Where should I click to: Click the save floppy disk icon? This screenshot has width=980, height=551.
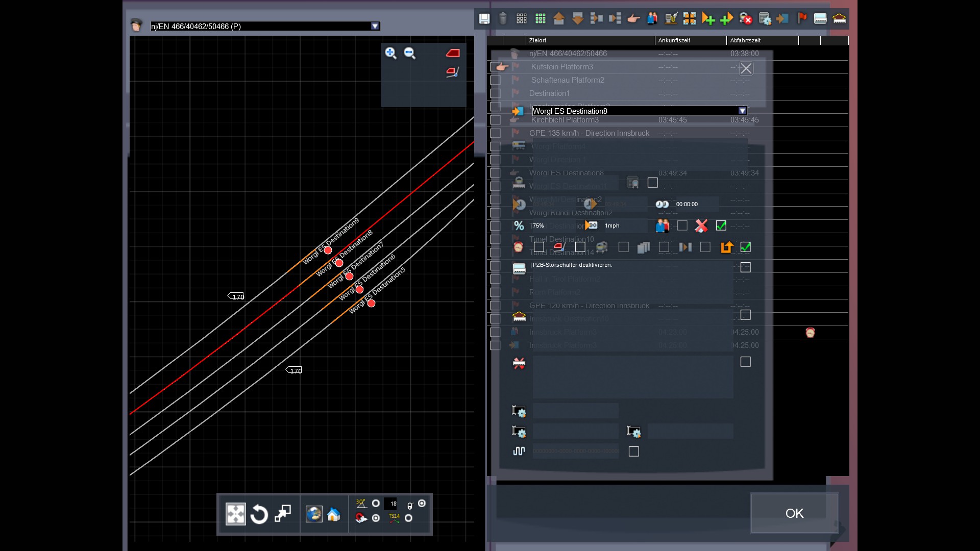pyautogui.click(x=484, y=19)
